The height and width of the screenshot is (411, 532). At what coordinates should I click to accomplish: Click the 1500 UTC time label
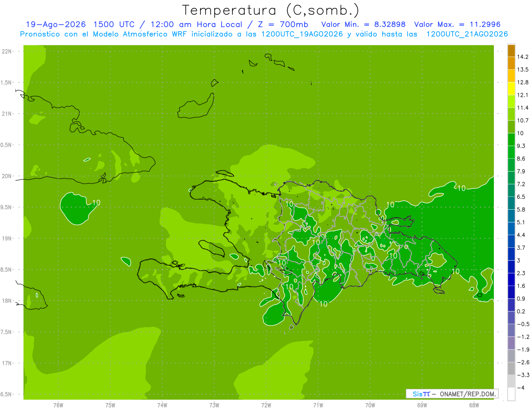click(114, 24)
